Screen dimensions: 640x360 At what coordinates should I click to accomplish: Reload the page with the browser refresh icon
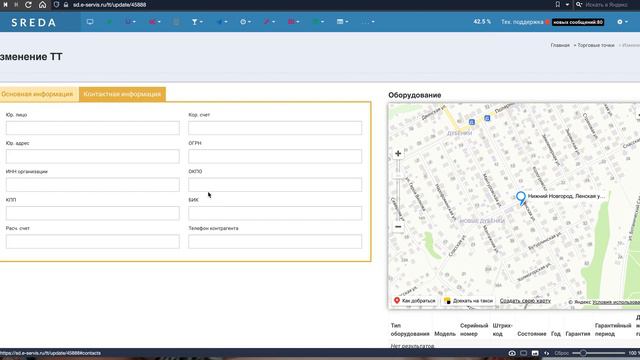click(28, 5)
